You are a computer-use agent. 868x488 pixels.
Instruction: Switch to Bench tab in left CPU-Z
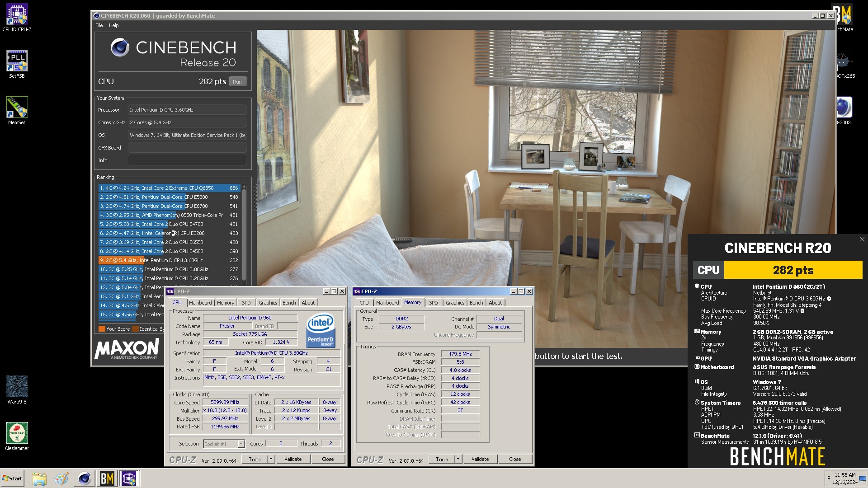tap(289, 303)
